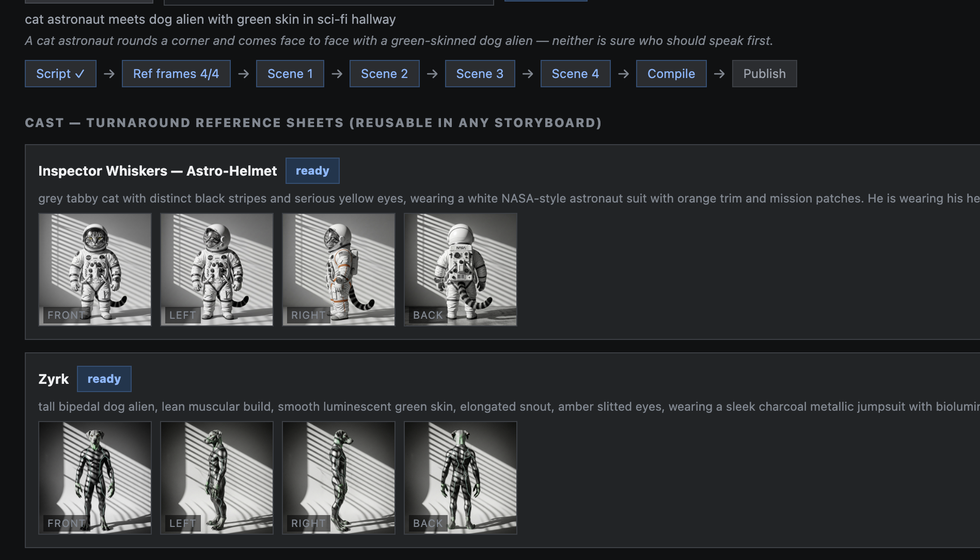
Task: Click ready badge for Inspector Whiskers
Action: click(312, 171)
